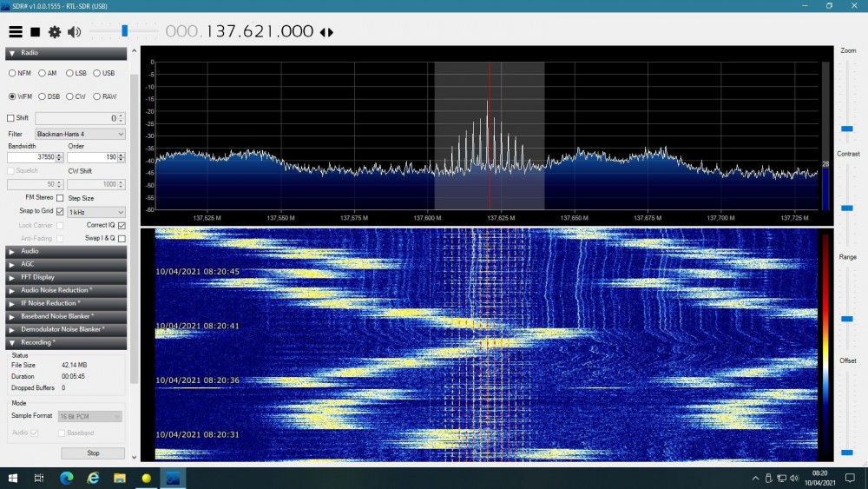Collapse the Radio panel

coord(66,53)
